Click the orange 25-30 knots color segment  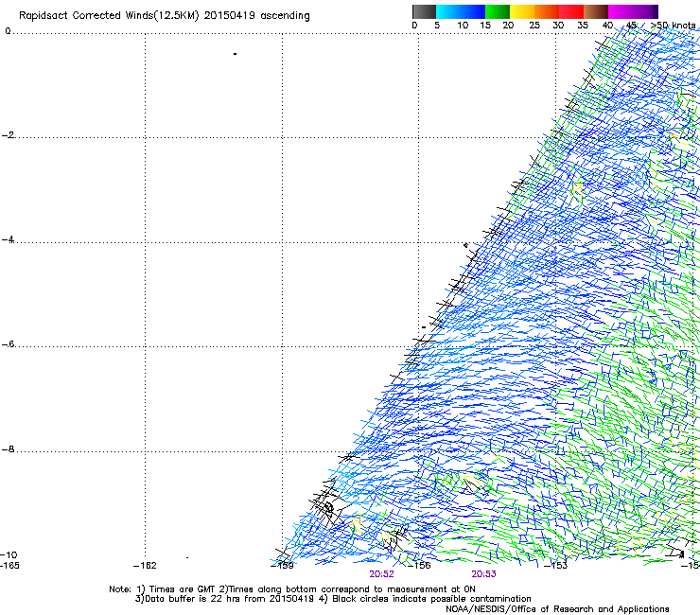(547, 11)
